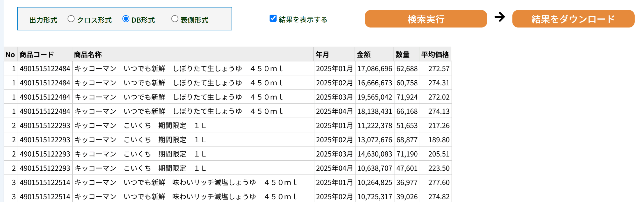Toggle the 結果を表示する checkbox
The width and height of the screenshot is (644, 202).
click(273, 18)
